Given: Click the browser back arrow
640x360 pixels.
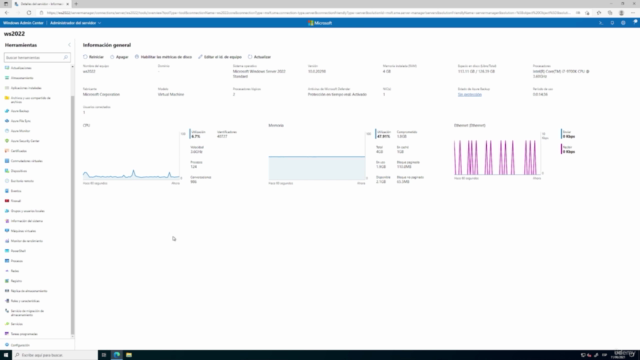Looking at the screenshot, I should point(7,13).
